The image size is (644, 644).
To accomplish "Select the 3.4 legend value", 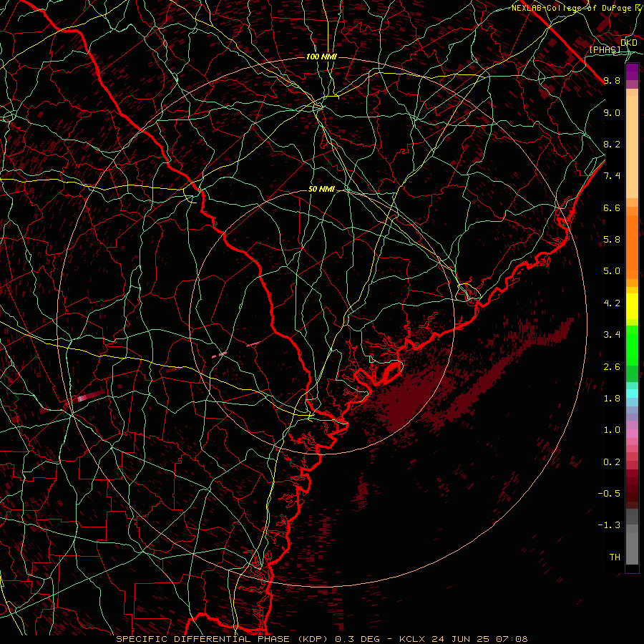I will 612,335.
